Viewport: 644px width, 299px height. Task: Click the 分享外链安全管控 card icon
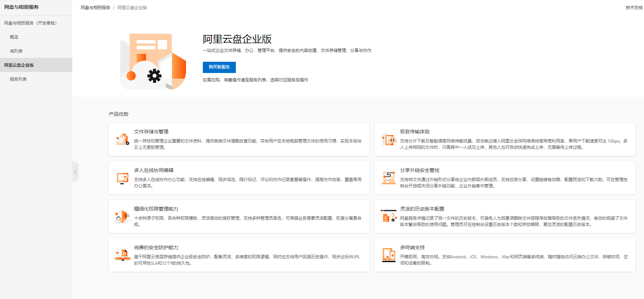(x=389, y=178)
